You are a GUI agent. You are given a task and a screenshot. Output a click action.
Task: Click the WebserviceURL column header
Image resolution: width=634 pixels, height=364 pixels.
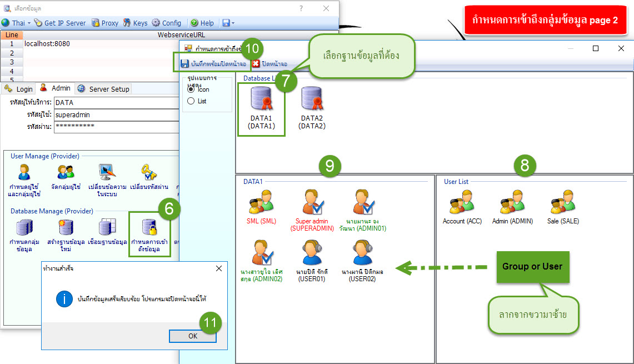181,35
